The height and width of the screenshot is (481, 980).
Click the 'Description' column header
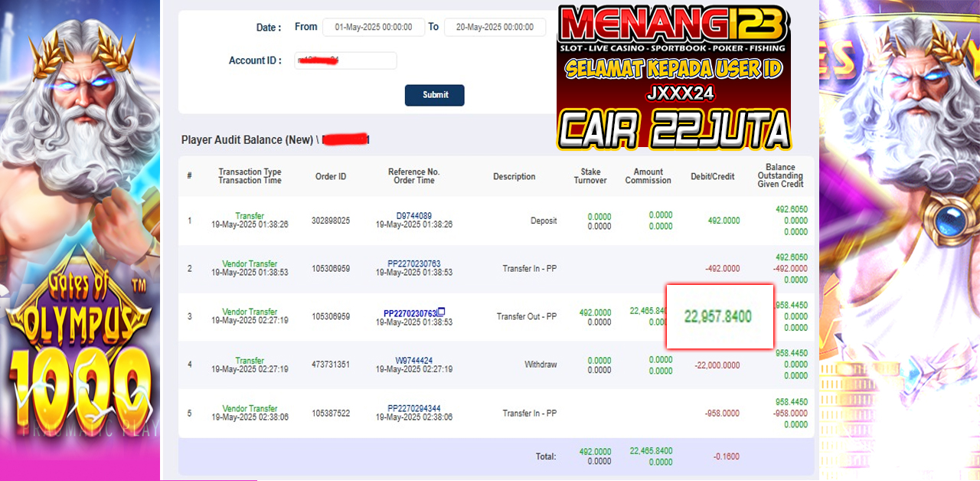click(x=514, y=177)
